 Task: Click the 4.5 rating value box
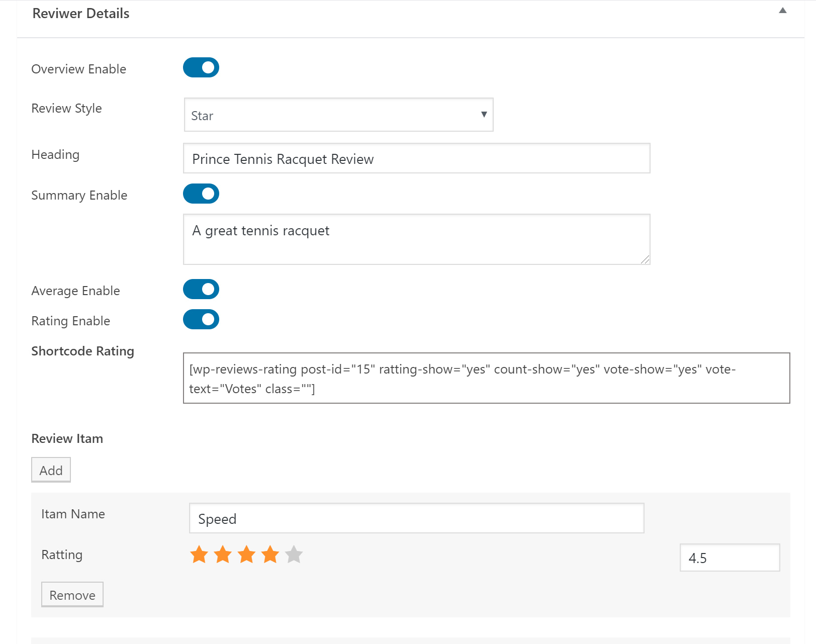[730, 558]
